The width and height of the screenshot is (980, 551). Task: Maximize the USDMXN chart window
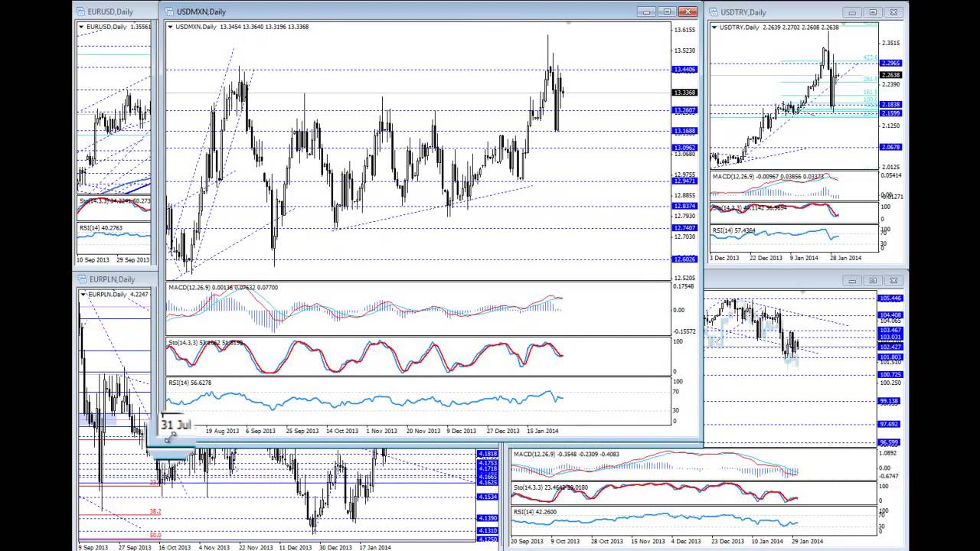pos(668,11)
